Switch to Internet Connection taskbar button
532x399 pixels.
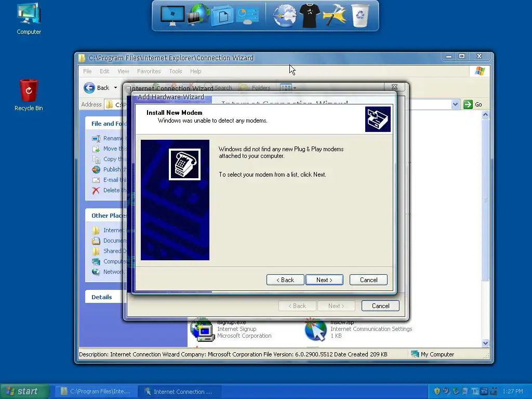(180, 391)
